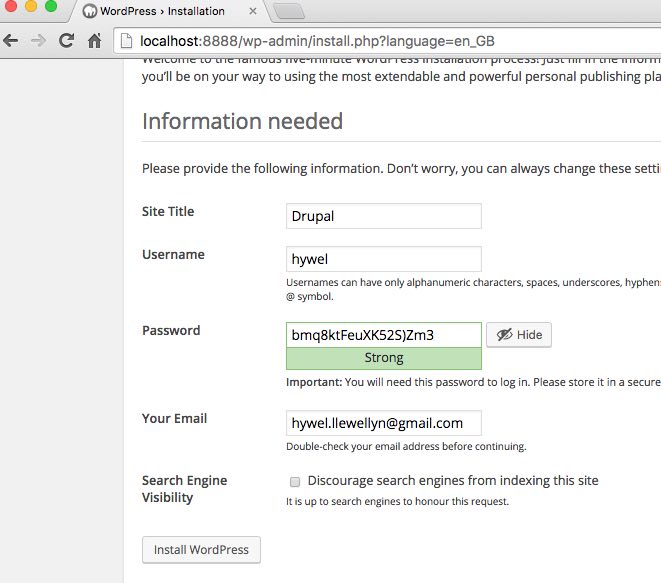Enable Discourage search engines checkbox
The width and height of the screenshot is (661, 583).
coord(295,481)
